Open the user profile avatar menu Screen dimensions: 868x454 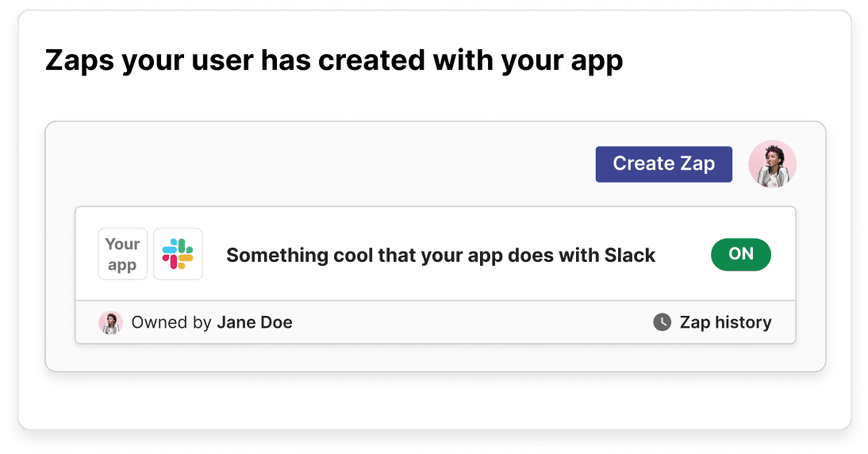(772, 164)
